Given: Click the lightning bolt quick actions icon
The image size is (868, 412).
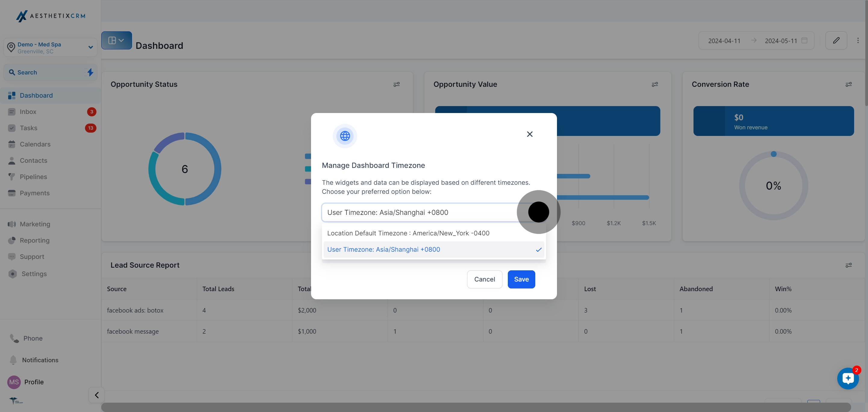Looking at the screenshot, I should click(90, 72).
